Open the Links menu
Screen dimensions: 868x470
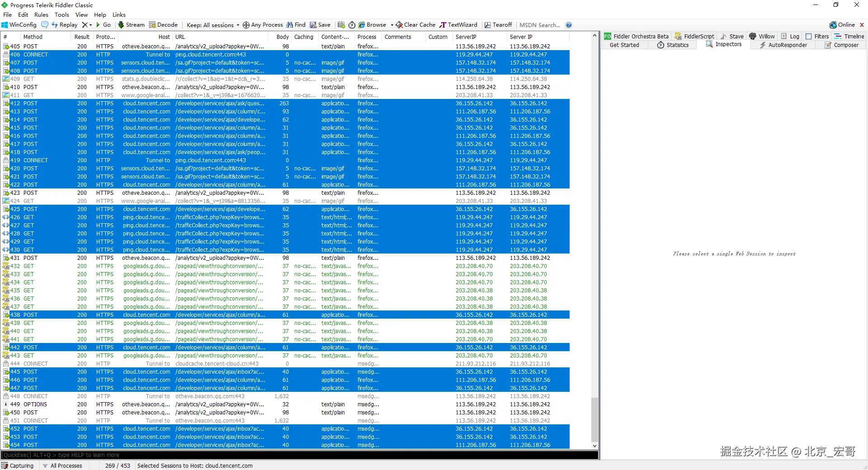(119, 14)
